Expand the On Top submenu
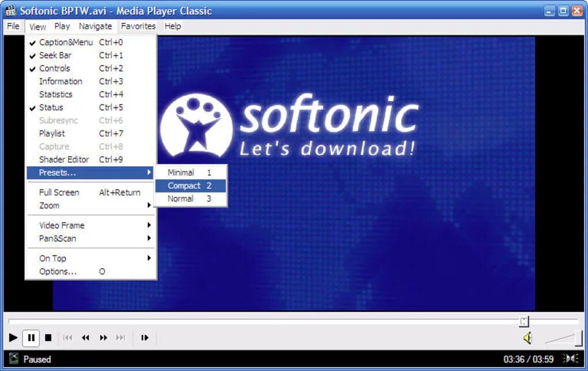The height and width of the screenshot is (371, 588). (x=92, y=258)
